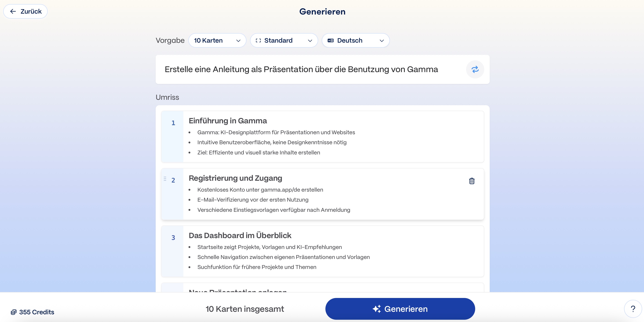Click the '10 Karten insgesamt' label
Screen dimensions: 644x322
click(x=245, y=309)
